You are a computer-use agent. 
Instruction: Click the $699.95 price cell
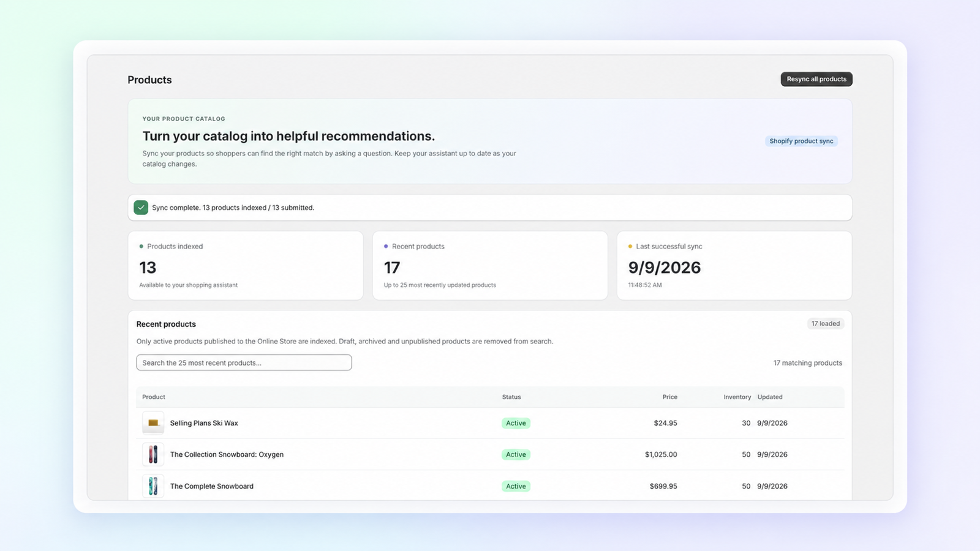(663, 486)
